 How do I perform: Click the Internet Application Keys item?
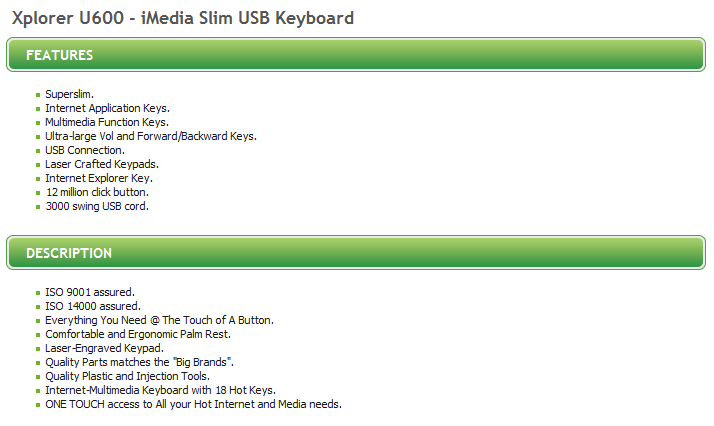[x=107, y=108]
